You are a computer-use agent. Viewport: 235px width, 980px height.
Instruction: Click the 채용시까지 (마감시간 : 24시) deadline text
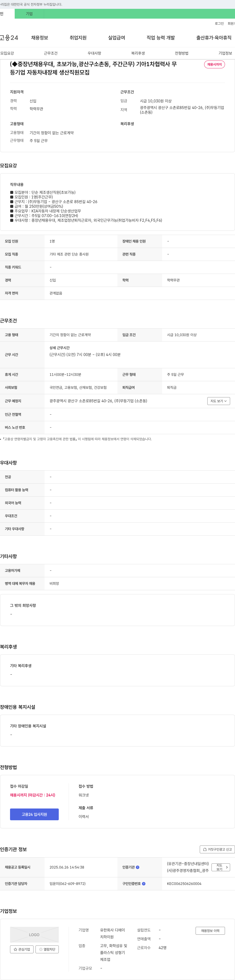click(x=32, y=795)
